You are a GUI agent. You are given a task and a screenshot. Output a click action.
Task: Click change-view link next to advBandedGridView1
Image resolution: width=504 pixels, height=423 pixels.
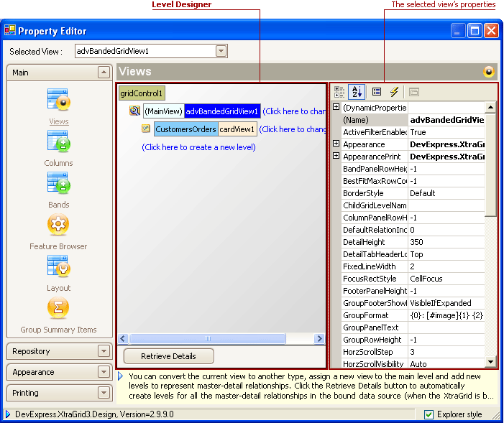click(294, 111)
